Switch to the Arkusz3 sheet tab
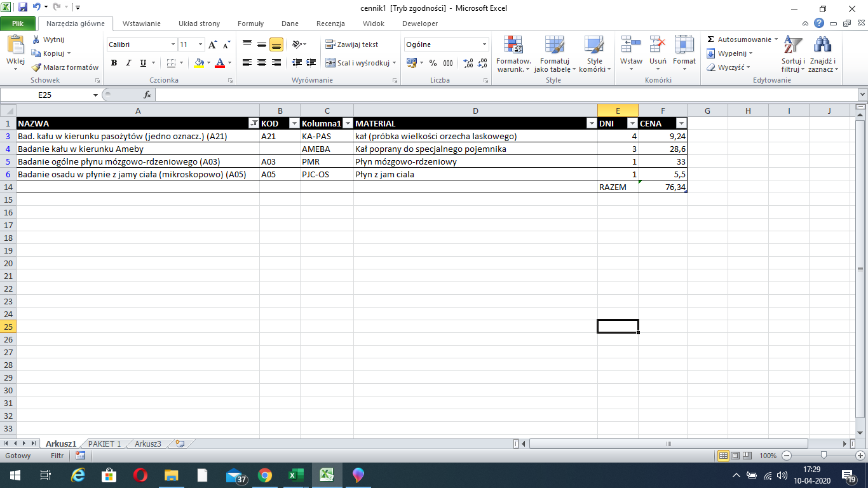The height and width of the screenshot is (488, 868). click(x=148, y=444)
